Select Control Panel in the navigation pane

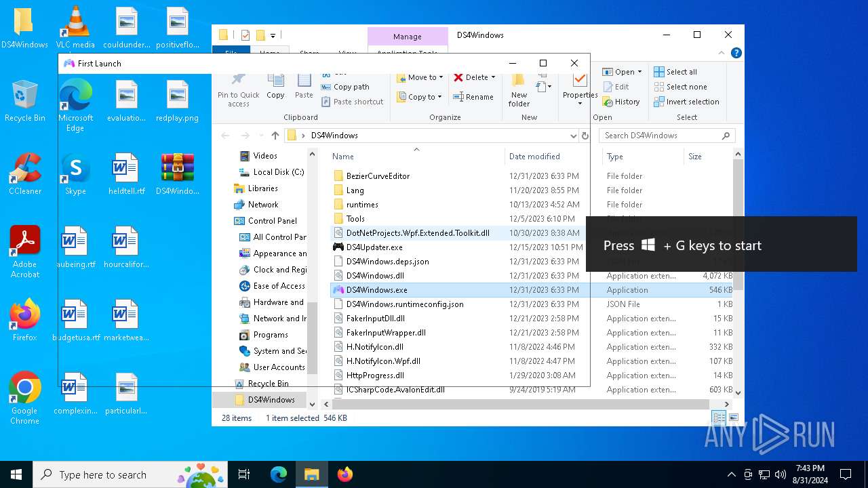click(x=272, y=221)
